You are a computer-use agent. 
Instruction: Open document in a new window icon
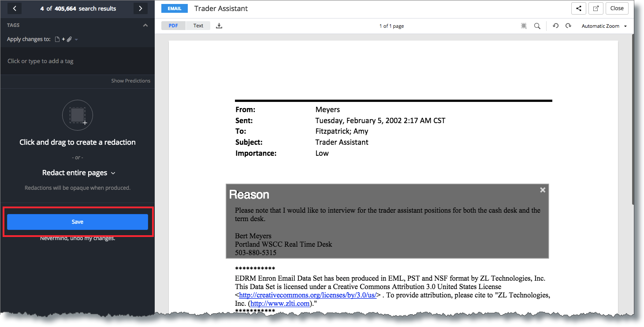click(x=596, y=8)
